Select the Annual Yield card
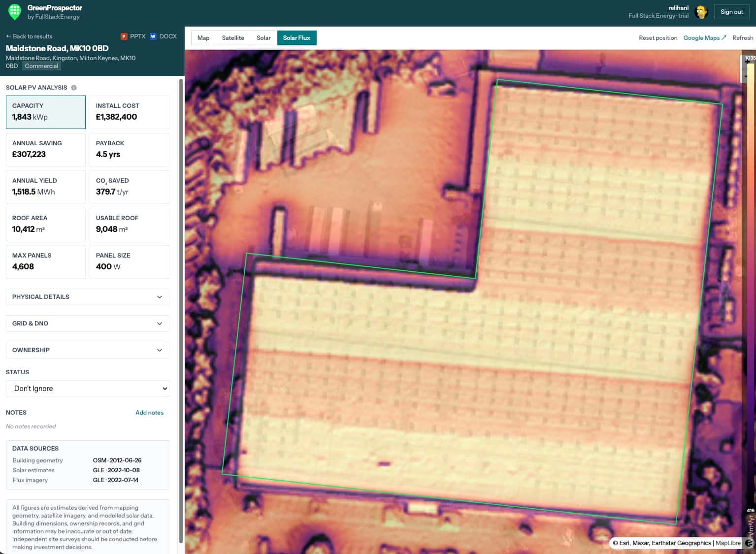 tap(46, 187)
